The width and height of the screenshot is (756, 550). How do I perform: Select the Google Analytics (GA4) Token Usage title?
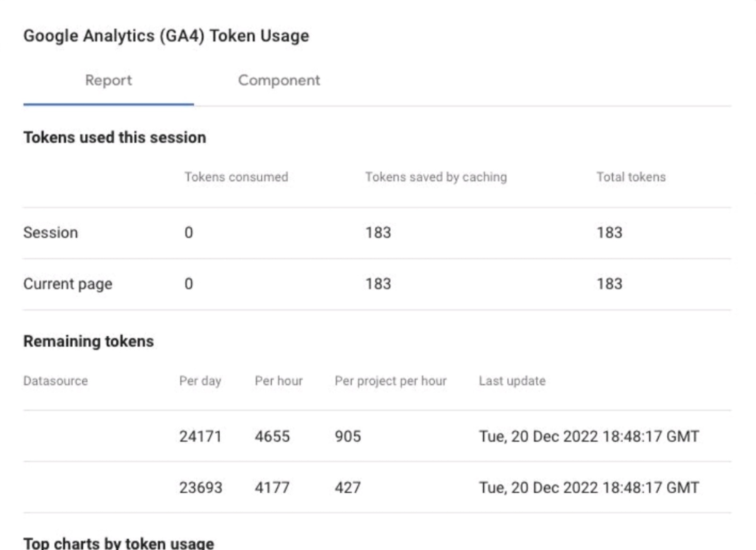[x=166, y=36]
